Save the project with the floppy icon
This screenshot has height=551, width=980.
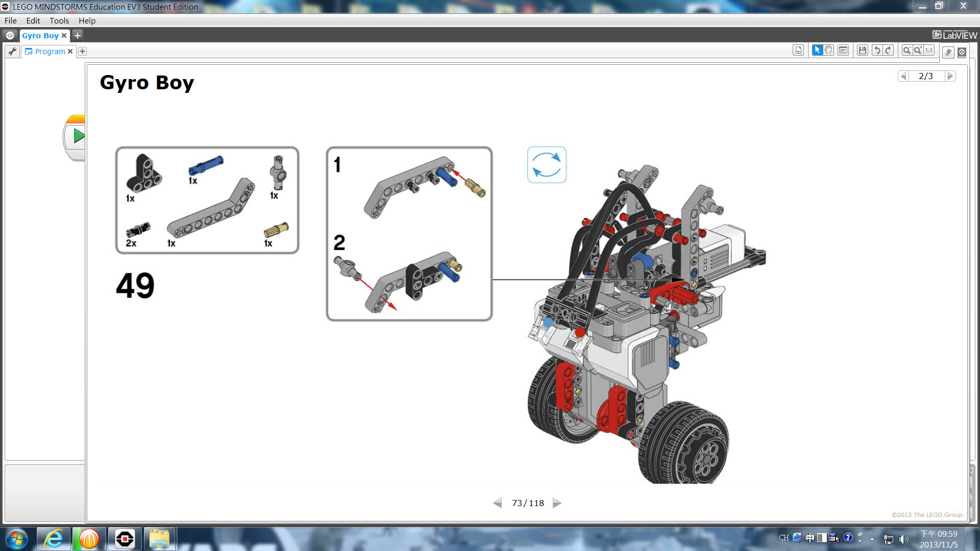pyautogui.click(x=863, y=50)
